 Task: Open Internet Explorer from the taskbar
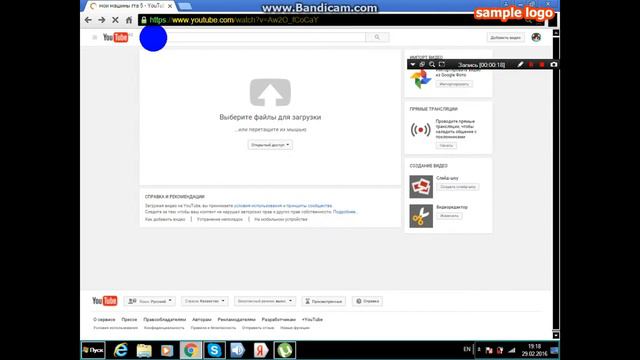120,350
